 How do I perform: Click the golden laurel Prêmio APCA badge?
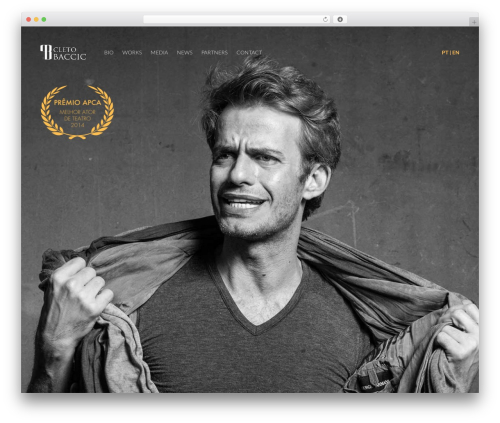pyautogui.click(x=77, y=112)
